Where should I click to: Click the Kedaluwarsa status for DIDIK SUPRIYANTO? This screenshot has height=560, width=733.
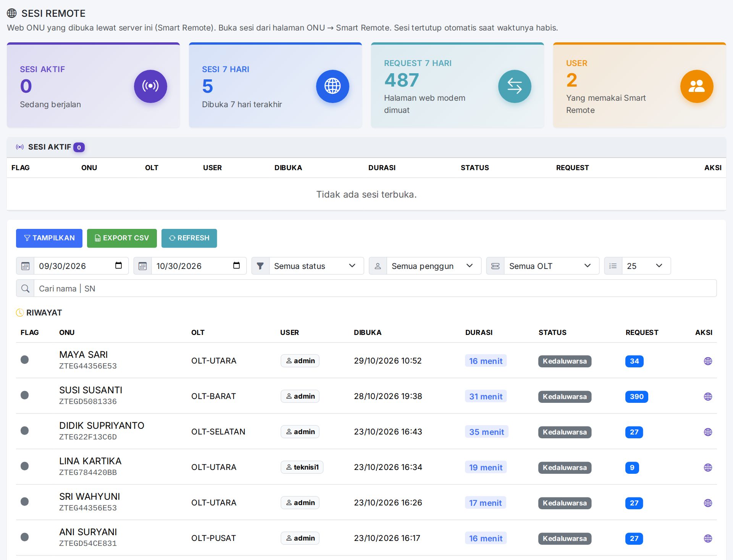pyautogui.click(x=565, y=432)
